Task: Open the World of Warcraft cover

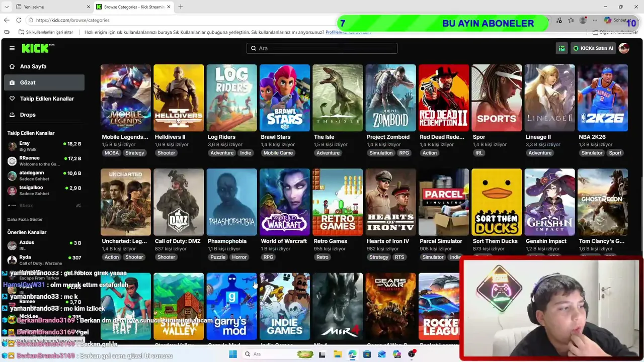Action: [285, 202]
